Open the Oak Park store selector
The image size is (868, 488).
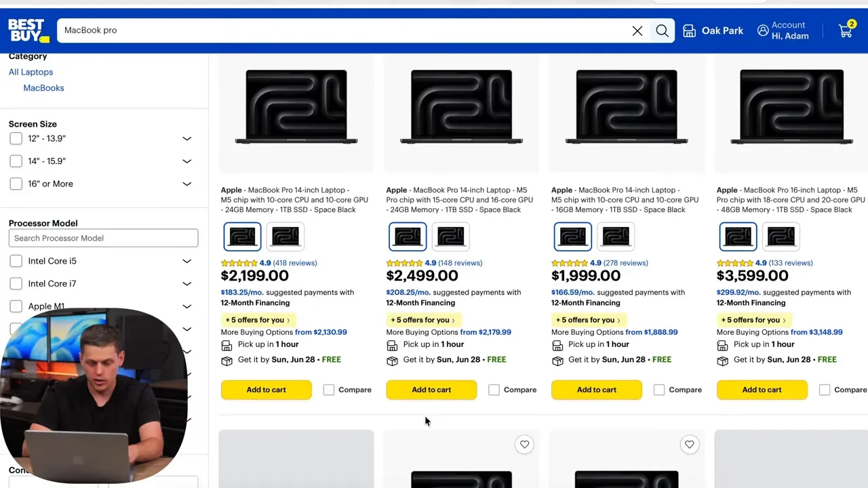[x=713, y=30]
